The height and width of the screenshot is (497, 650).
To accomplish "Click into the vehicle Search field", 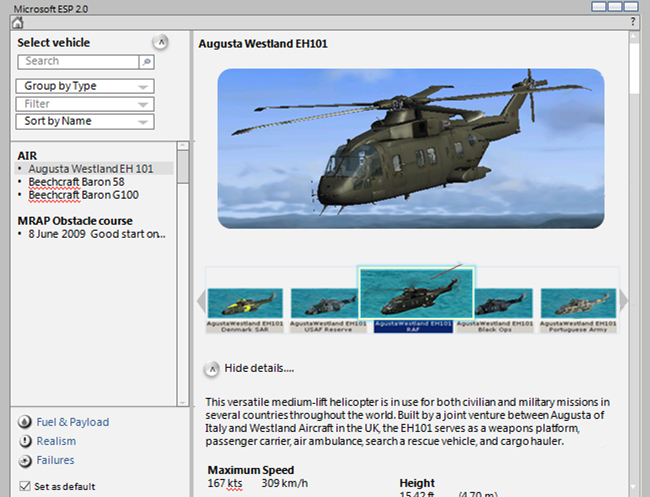I will pos(78,61).
